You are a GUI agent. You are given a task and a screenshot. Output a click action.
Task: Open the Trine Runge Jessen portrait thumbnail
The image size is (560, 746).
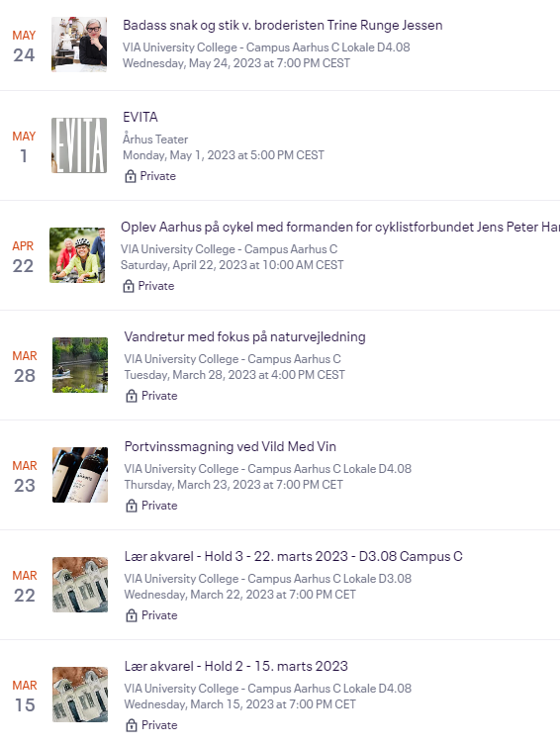tap(79, 45)
